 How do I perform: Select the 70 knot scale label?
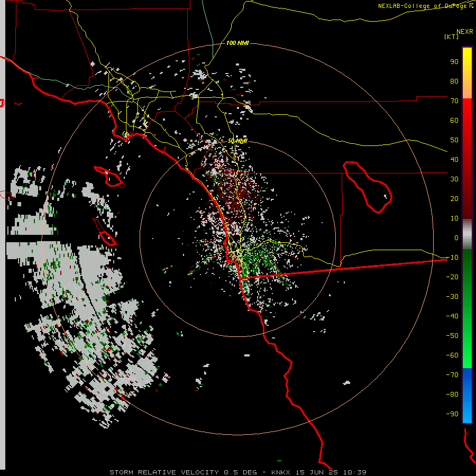pos(454,101)
